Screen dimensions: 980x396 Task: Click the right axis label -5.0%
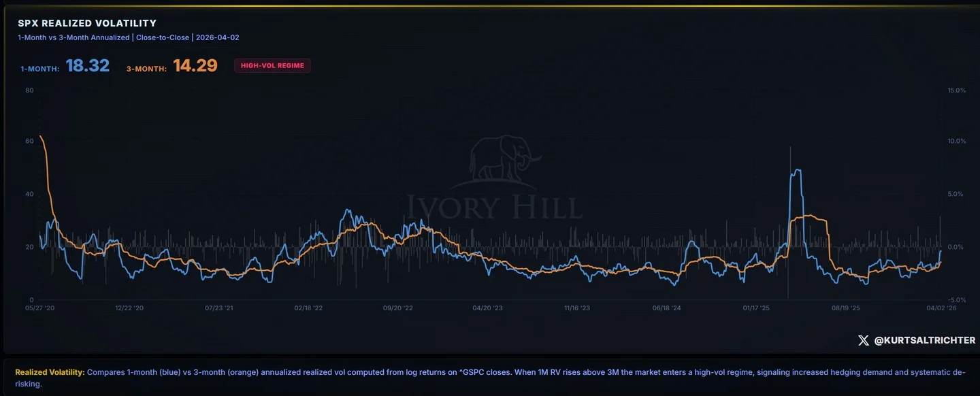tap(957, 299)
